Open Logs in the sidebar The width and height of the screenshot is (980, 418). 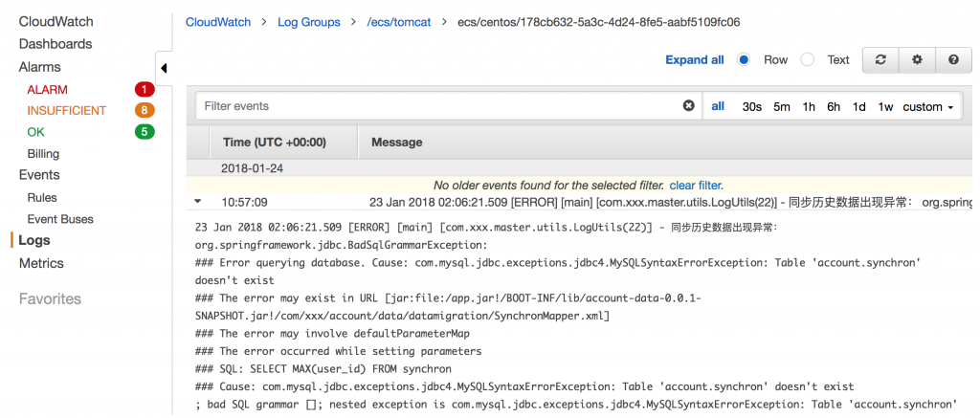(34, 240)
